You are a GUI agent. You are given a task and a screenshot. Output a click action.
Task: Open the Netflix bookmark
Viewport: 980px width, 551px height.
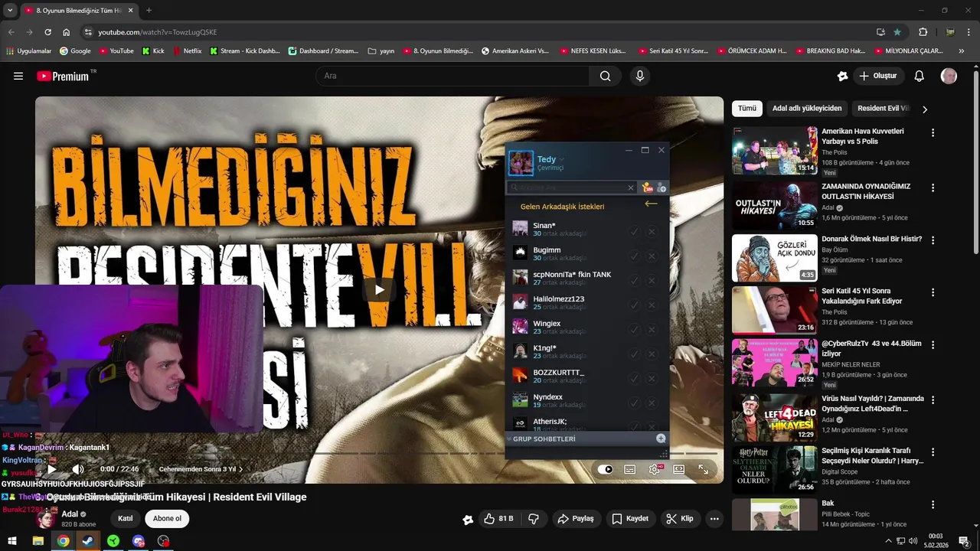click(x=188, y=51)
